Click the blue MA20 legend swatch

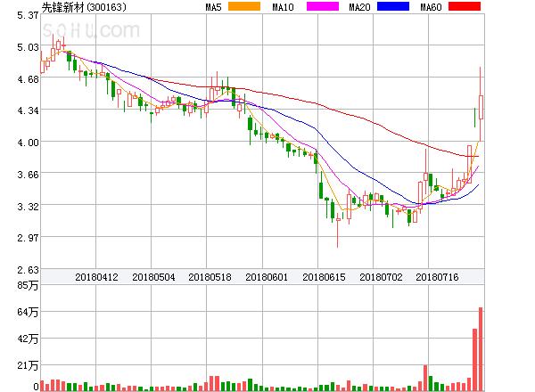point(393,6)
